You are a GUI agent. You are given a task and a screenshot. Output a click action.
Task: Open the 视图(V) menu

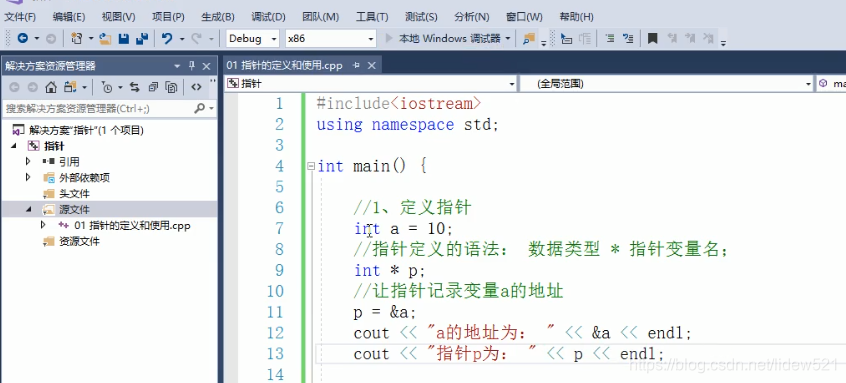[x=118, y=17]
